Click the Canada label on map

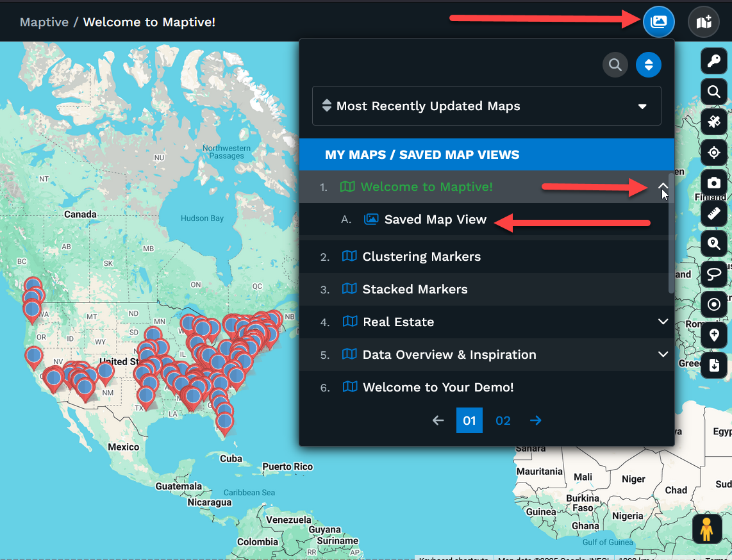click(80, 214)
